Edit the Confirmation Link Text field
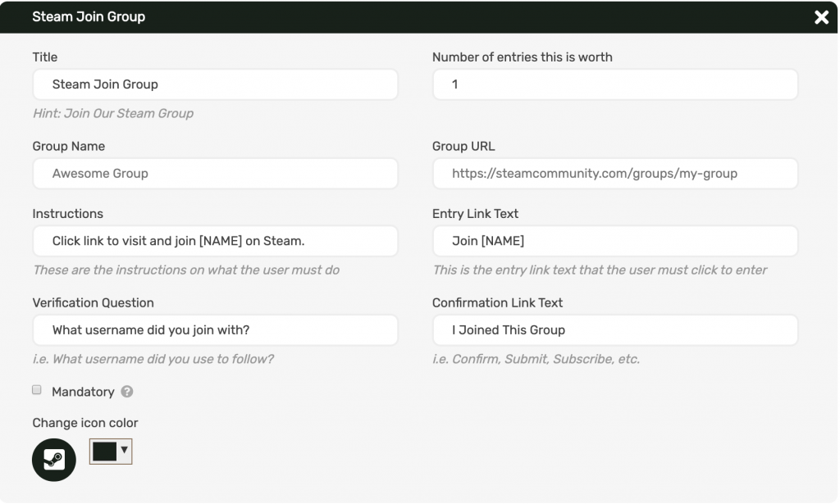This screenshot has width=840, height=504. click(615, 330)
